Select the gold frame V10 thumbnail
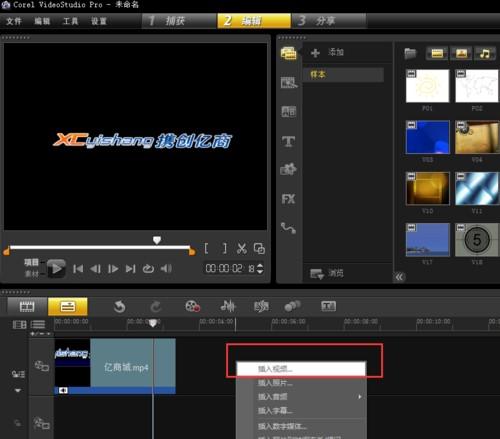The width and height of the screenshot is (500, 439). tap(427, 188)
